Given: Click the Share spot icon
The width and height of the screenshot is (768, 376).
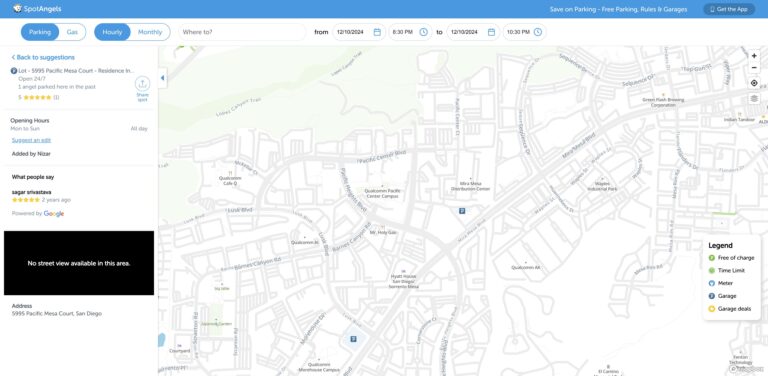Looking at the screenshot, I should click(x=142, y=84).
